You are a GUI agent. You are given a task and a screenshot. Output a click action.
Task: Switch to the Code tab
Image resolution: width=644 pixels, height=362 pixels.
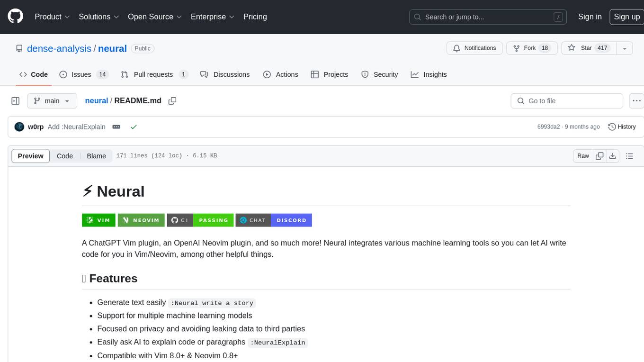(x=33, y=74)
